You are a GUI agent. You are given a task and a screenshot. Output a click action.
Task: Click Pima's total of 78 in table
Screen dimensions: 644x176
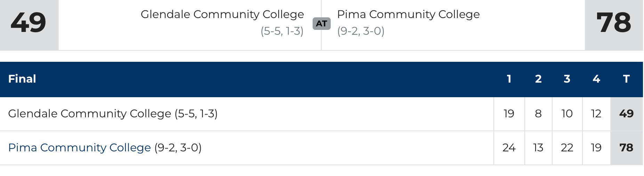(x=626, y=148)
